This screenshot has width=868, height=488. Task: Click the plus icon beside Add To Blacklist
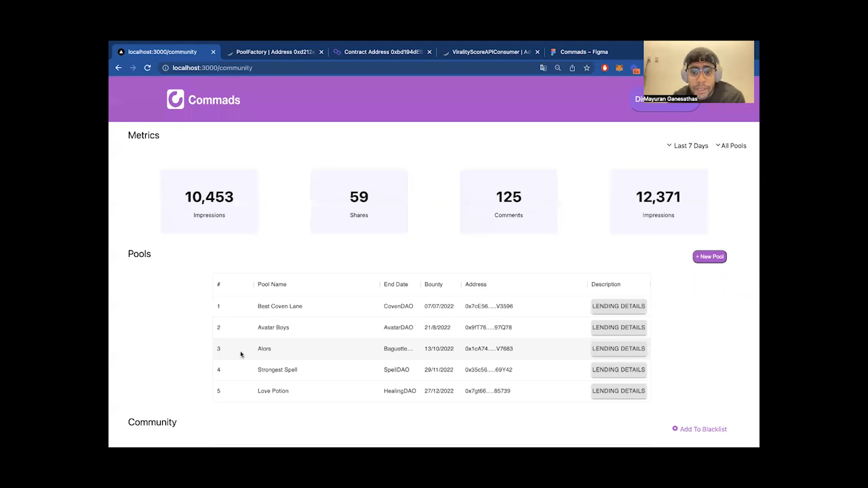pos(675,428)
